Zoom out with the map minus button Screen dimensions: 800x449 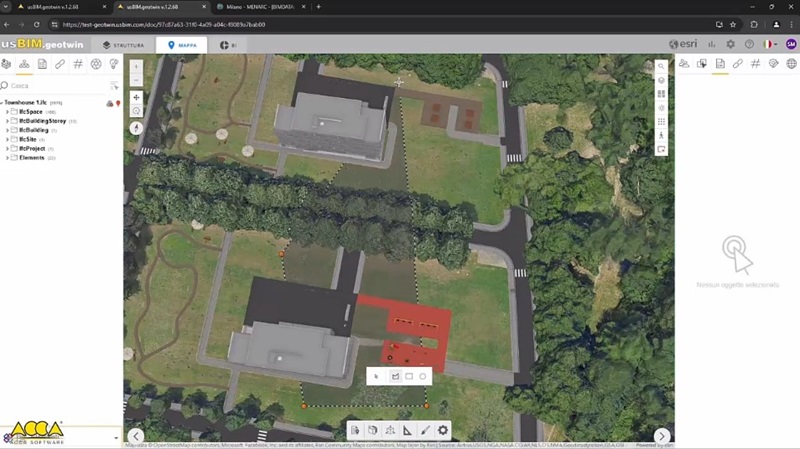coord(136,80)
